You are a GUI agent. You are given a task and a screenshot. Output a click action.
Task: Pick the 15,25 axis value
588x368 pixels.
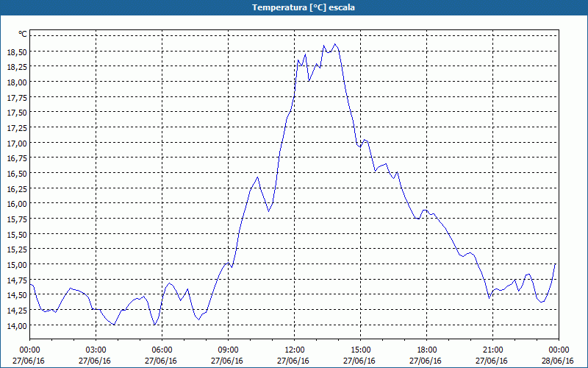coord(17,250)
